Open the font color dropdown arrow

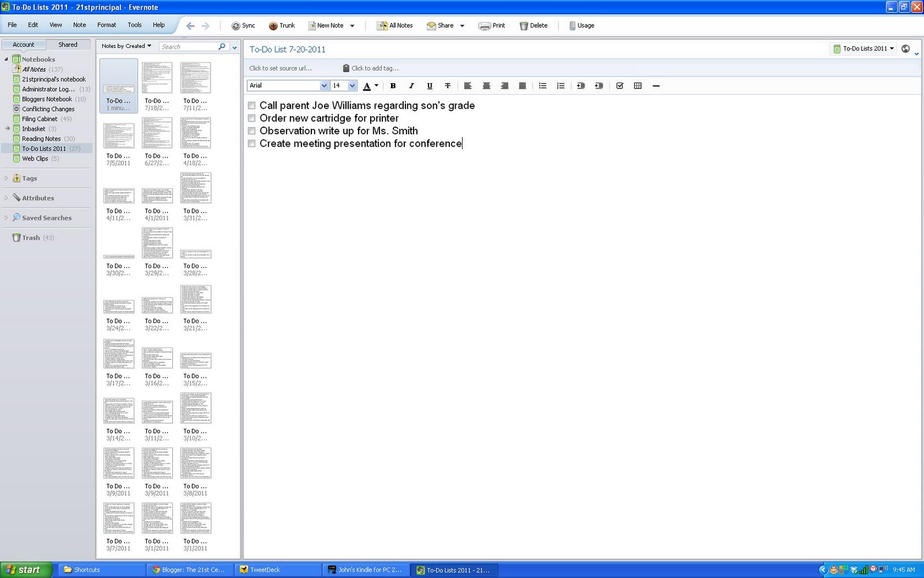tap(377, 86)
